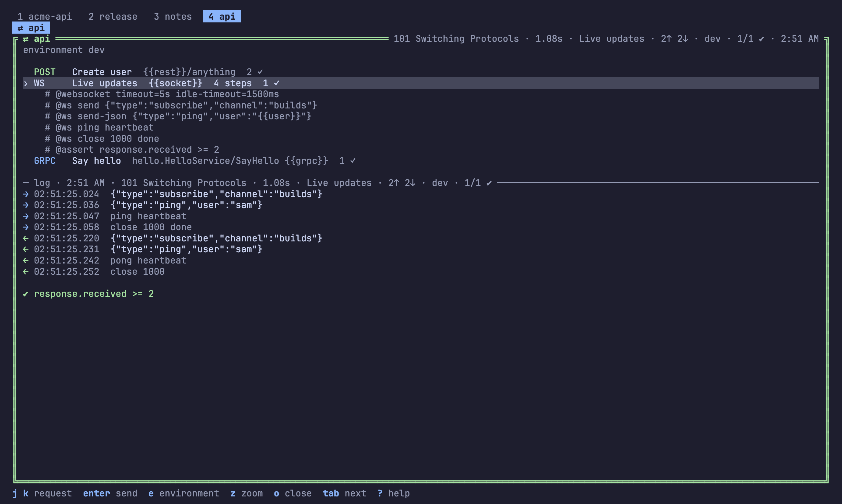Click the j k request shortcut hint
This screenshot has height=504, width=842.
point(42,493)
